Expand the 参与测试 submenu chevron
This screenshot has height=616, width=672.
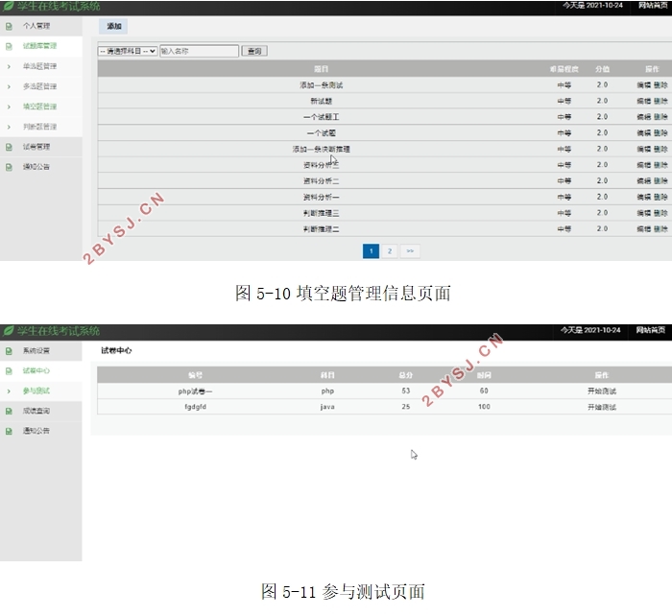tap(9, 391)
